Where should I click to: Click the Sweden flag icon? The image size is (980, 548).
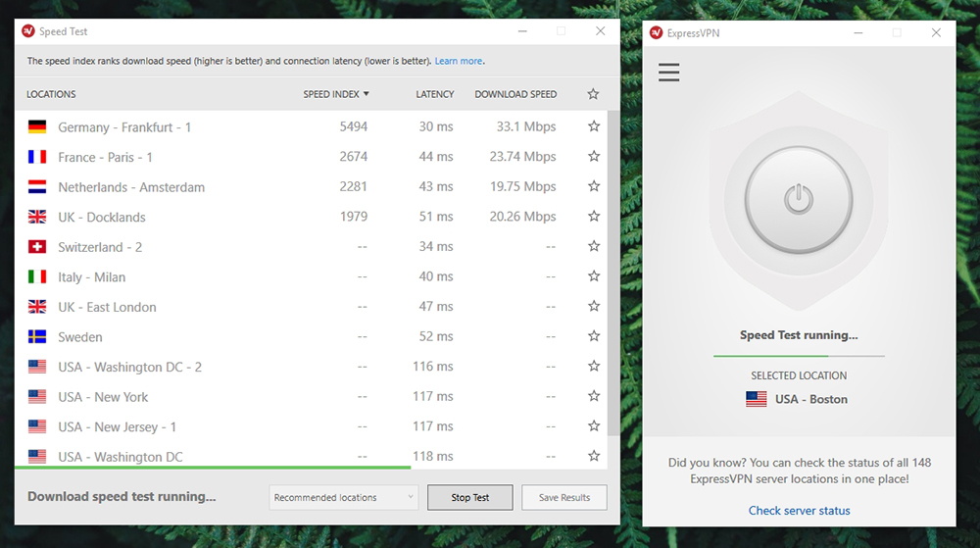pos(37,337)
